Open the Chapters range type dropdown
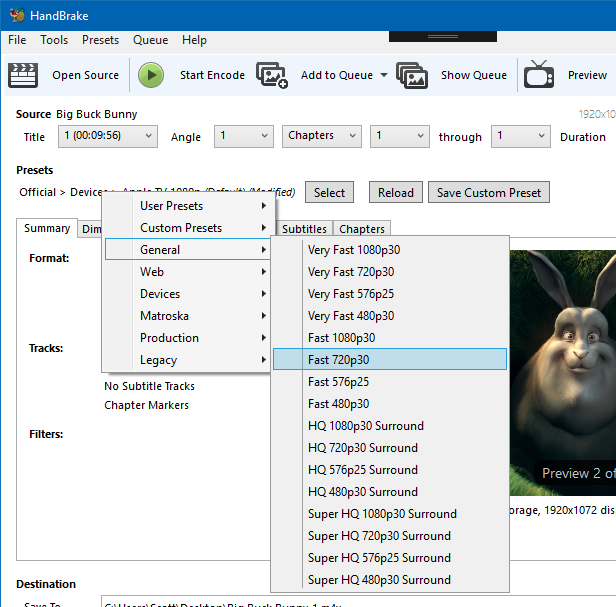 click(x=322, y=136)
